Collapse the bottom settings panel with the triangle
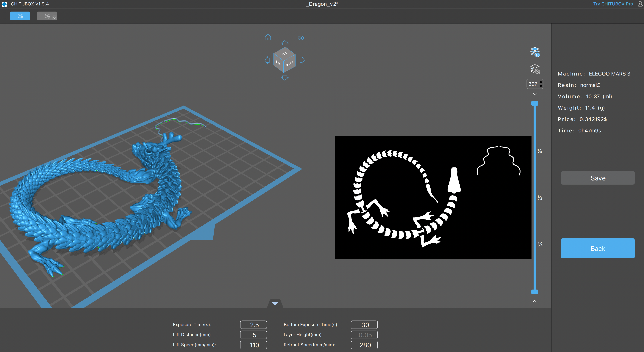The width and height of the screenshot is (644, 352). point(275,304)
